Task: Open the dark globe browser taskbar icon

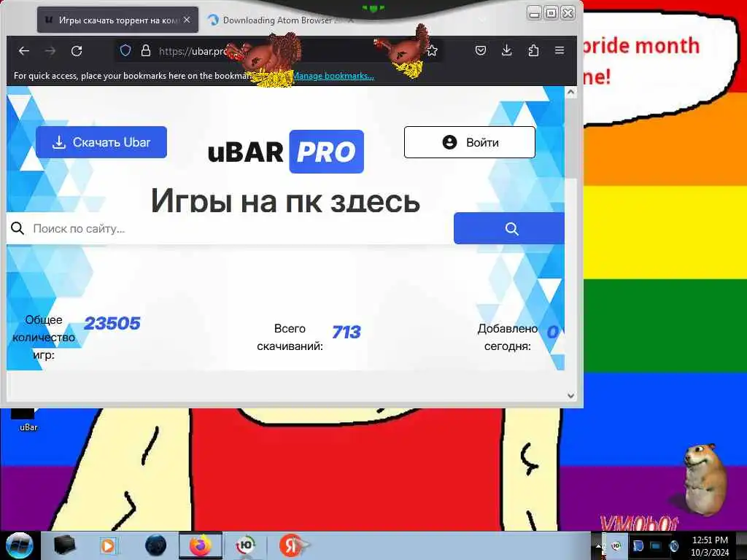Action: 156,545
